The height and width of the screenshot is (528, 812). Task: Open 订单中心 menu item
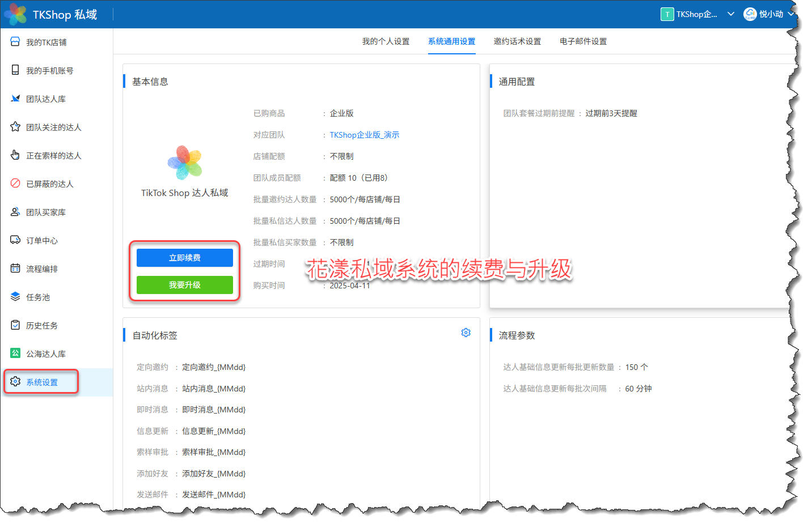57,241
